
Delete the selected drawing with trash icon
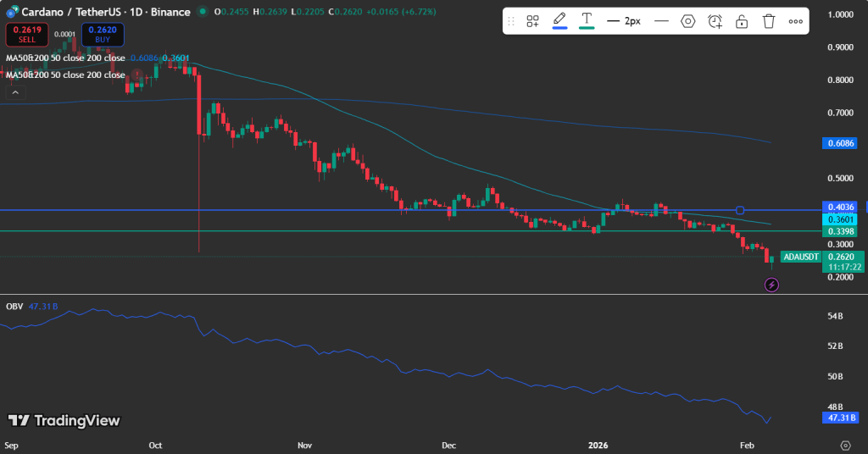click(769, 21)
